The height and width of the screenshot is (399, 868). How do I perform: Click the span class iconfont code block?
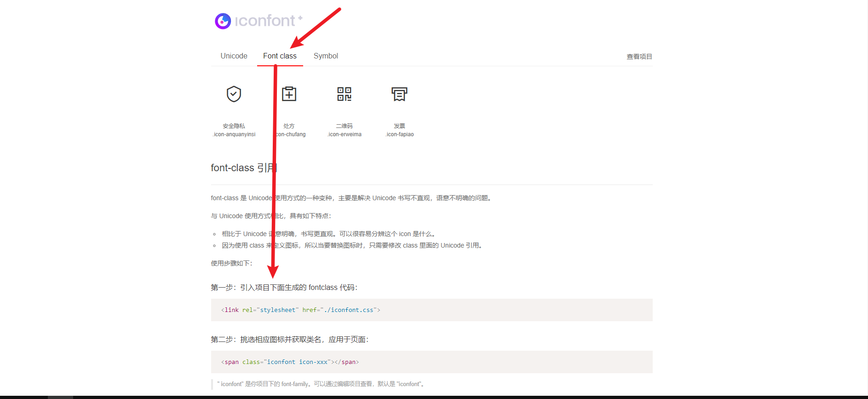pyautogui.click(x=431, y=362)
